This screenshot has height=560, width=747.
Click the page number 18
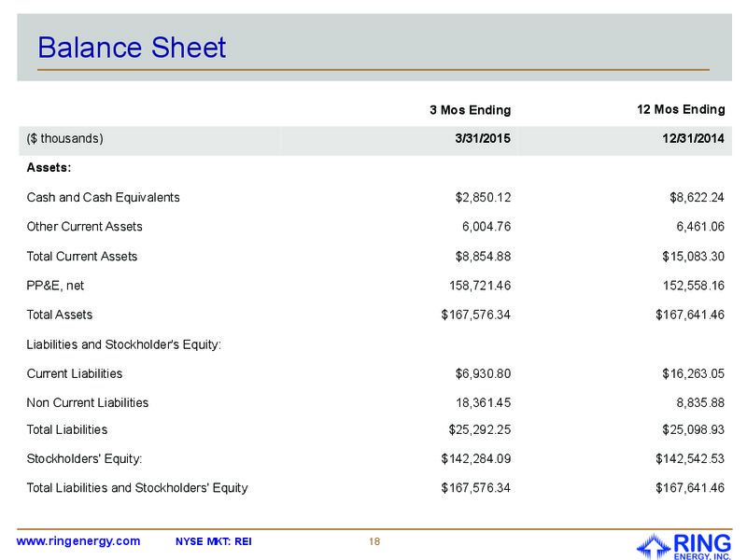click(374, 542)
